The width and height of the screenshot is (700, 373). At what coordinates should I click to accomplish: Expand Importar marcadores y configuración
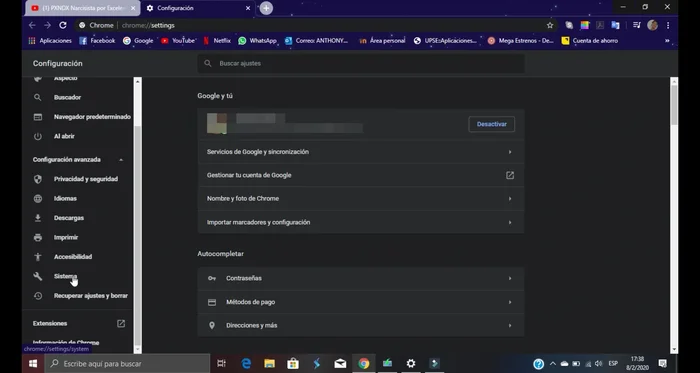click(x=361, y=222)
